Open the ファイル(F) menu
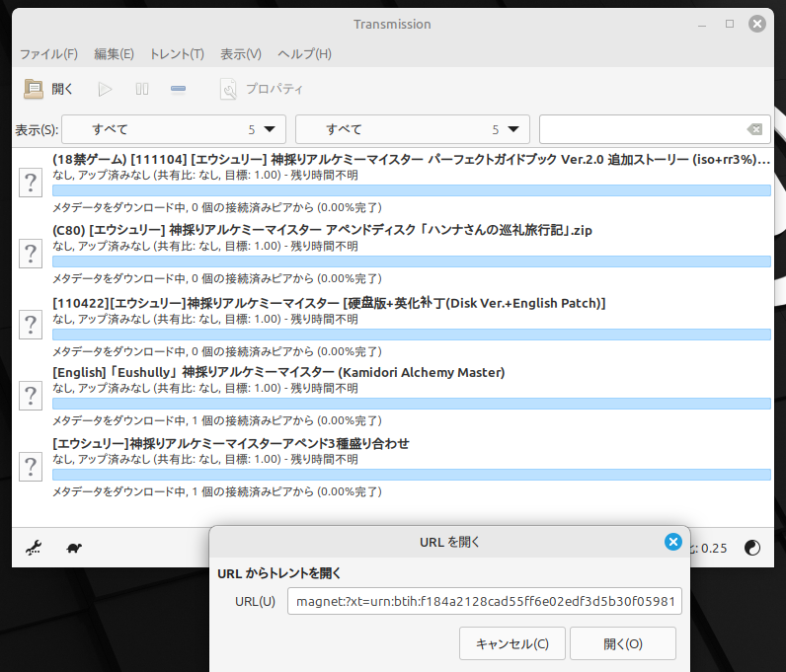Screen dimensions: 786x672 (48, 54)
